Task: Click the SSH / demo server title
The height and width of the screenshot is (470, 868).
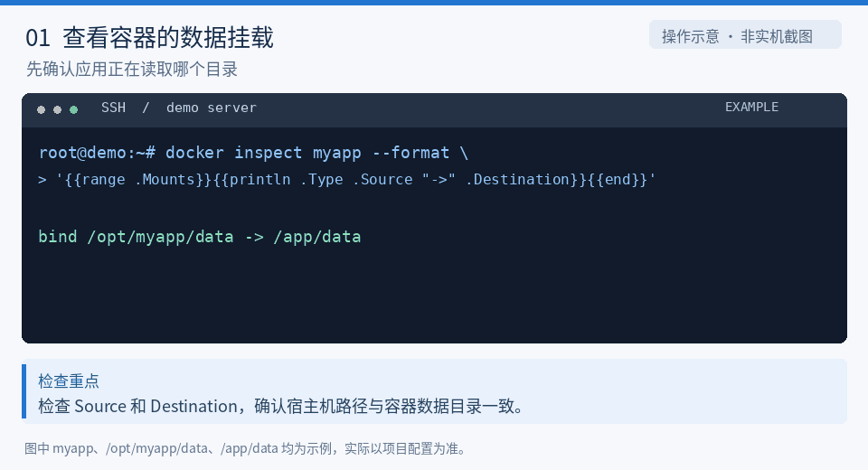Action: [x=179, y=108]
